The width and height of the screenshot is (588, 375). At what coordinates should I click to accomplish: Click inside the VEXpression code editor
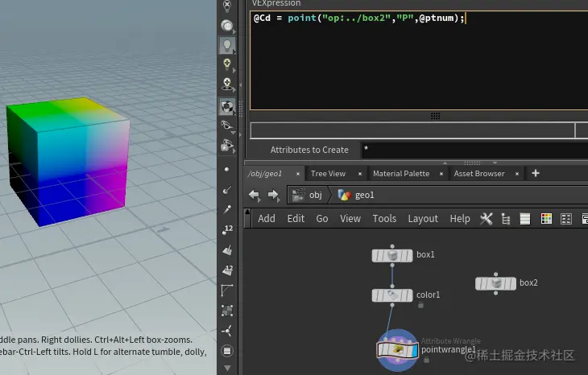[x=419, y=60]
